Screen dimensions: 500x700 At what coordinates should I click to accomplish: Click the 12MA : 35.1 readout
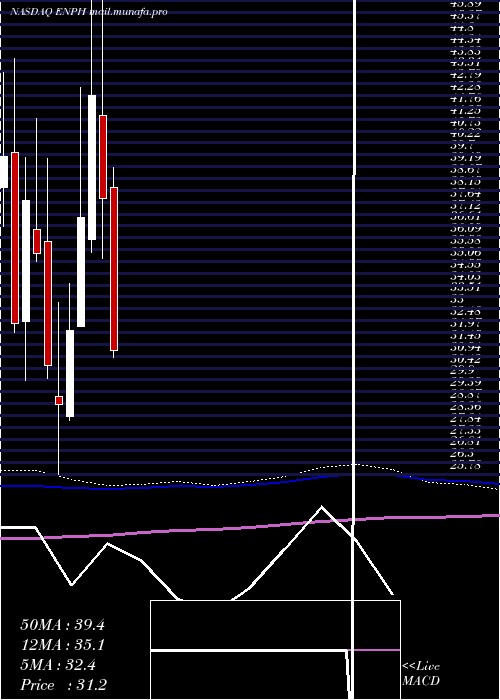coord(62,645)
